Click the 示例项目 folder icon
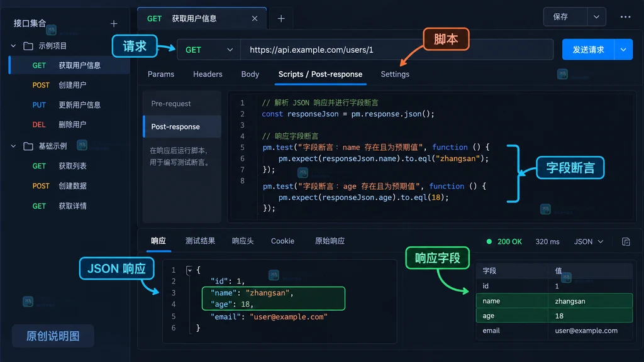 tap(28, 45)
